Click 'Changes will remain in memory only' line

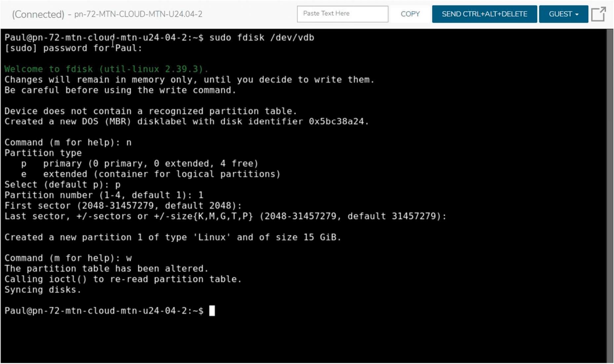point(189,80)
